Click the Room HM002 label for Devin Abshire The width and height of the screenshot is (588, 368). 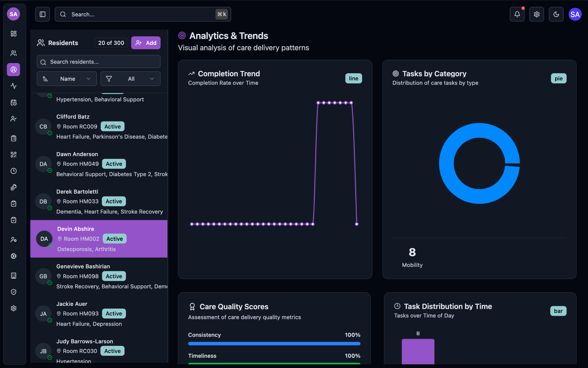pos(82,239)
